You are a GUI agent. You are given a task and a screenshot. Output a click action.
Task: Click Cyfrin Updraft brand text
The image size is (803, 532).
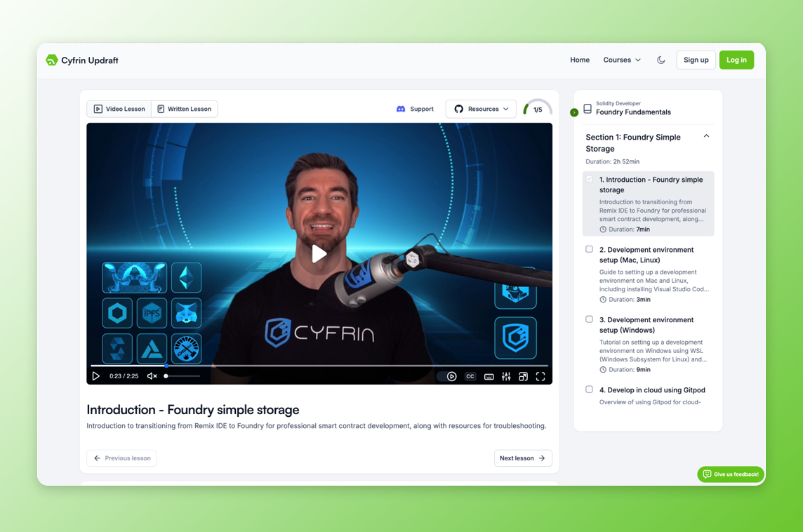click(90, 60)
